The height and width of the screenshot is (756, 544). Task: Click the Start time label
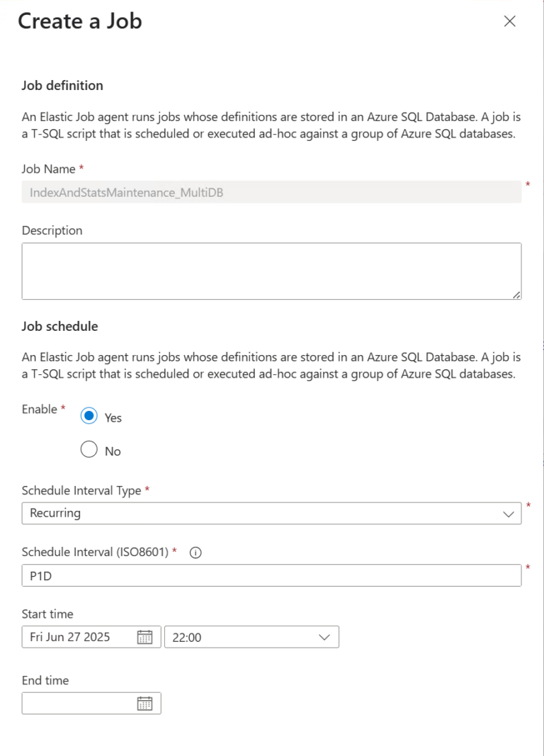pos(47,614)
